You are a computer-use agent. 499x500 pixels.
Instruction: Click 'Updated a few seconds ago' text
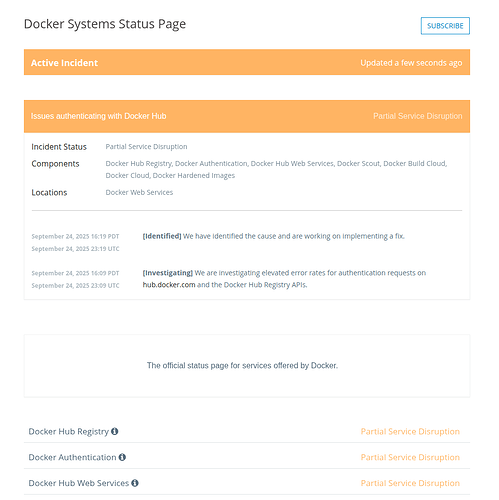[411, 63]
